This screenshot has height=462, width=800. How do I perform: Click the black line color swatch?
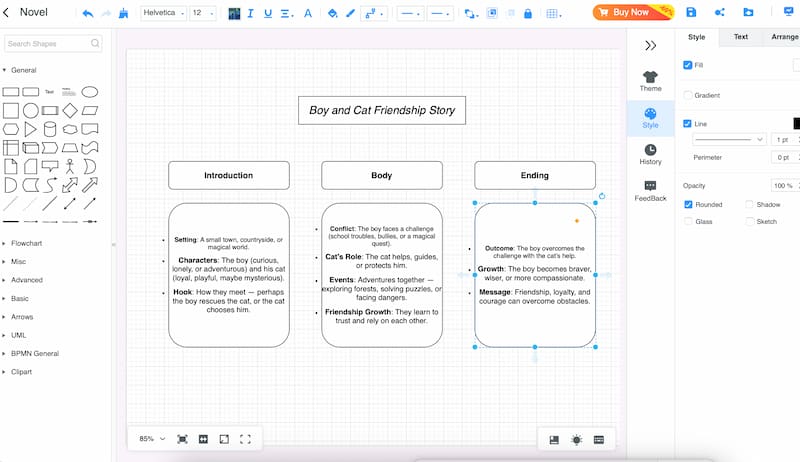tap(796, 123)
